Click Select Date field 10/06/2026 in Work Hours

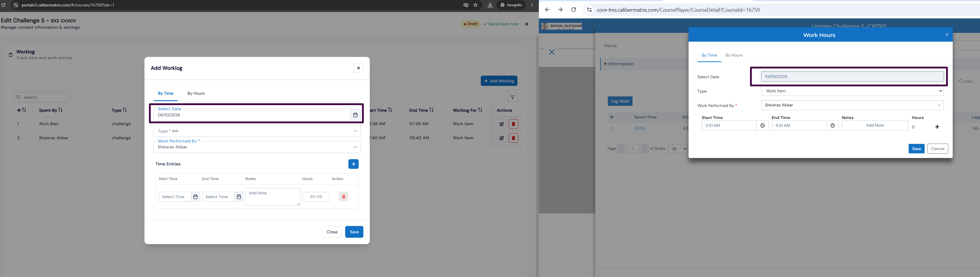(852, 77)
